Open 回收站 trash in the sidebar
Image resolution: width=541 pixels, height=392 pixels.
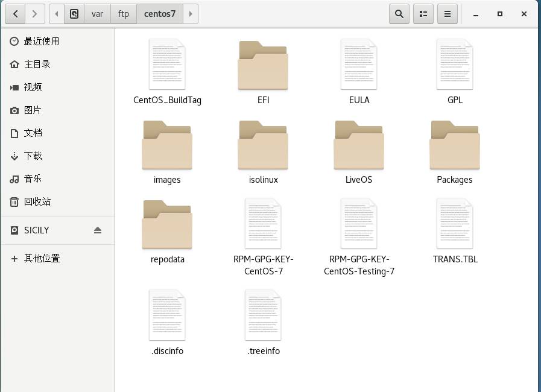click(x=37, y=201)
